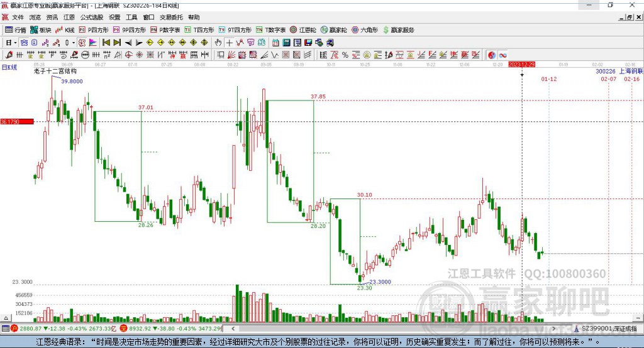Image resolution: width=644 pixels, height=348 pixels.
Task: Click the red floppy save icon
Action: 308,43
